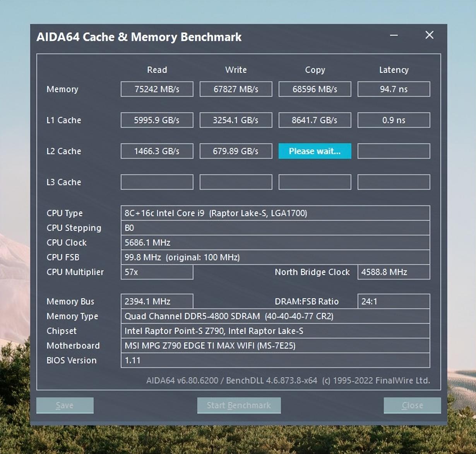Click the Memory Write value 67827 MB/s
This screenshot has height=454, width=476.
click(x=236, y=89)
